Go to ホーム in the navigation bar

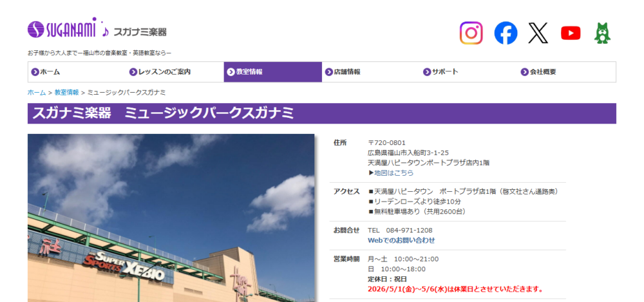point(77,72)
